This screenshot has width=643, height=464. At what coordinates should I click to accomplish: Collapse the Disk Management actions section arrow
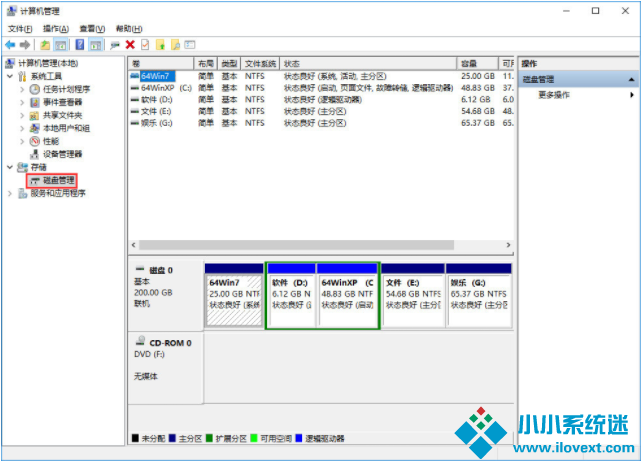point(632,80)
